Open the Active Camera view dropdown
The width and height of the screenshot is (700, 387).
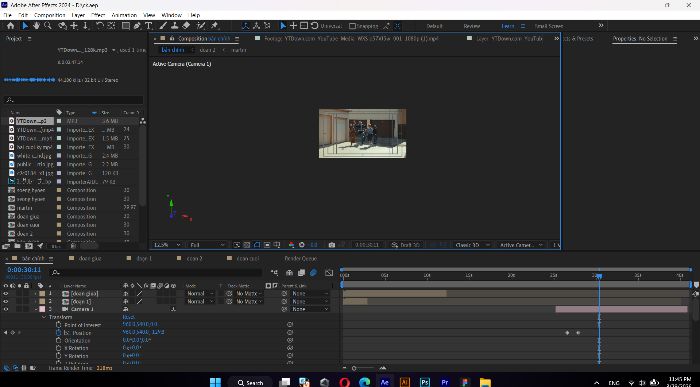[521, 245]
